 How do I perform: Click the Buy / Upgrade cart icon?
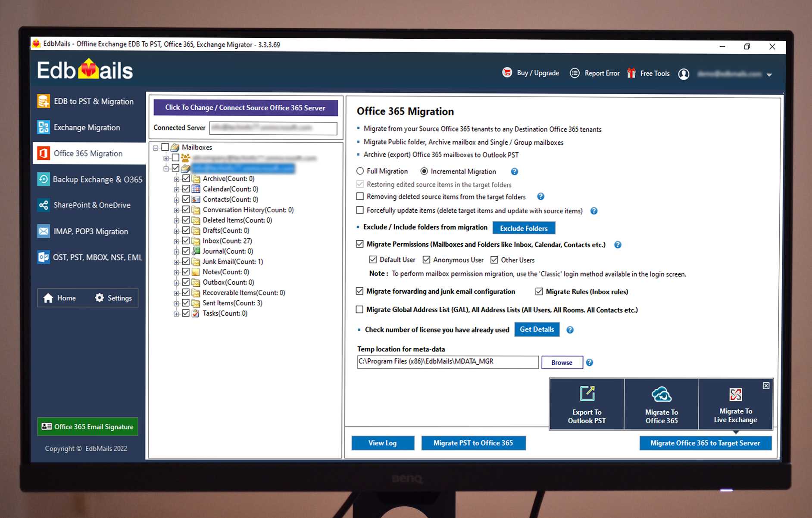[507, 73]
